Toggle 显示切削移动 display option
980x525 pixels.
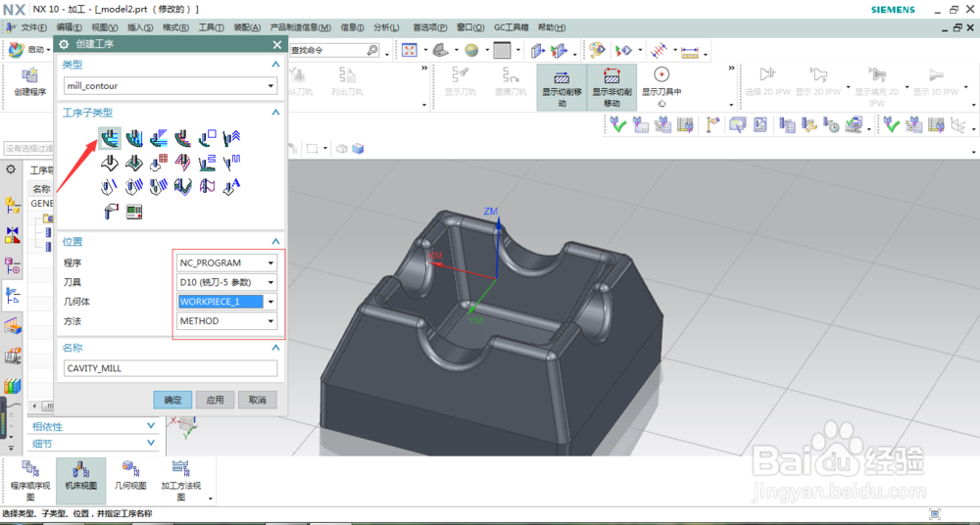pyautogui.click(x=562, y=87)
